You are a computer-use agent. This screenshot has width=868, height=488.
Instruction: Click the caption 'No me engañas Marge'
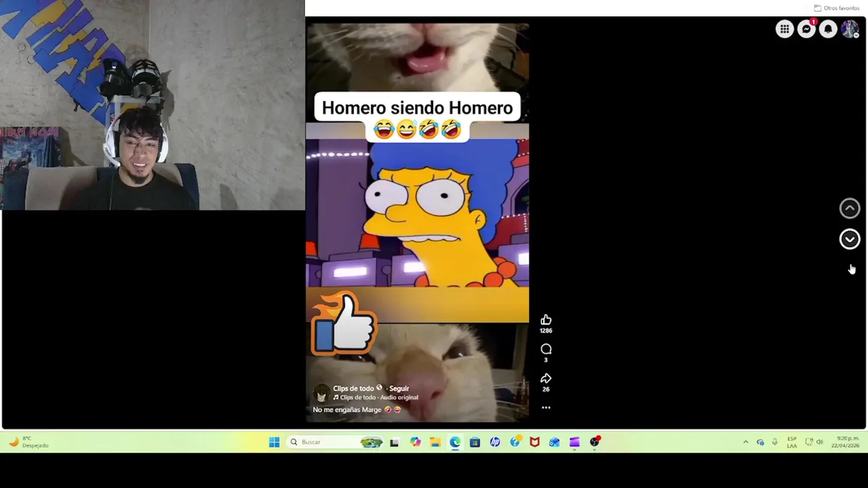[347, 409]
